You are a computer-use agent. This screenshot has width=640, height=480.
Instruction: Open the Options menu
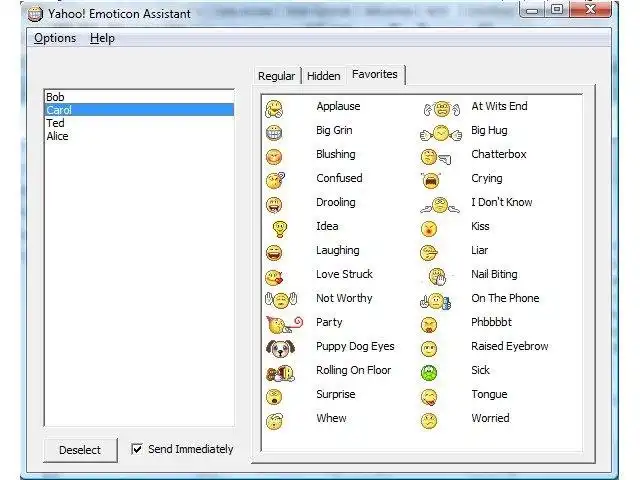tap(55, 38)
